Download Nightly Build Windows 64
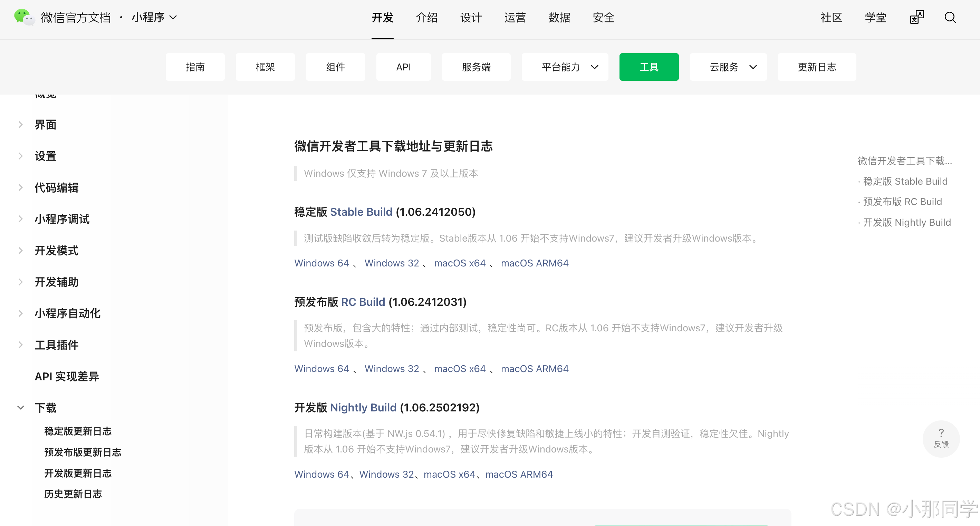This screenshot has width=980, height=526. tap(321, 474)
